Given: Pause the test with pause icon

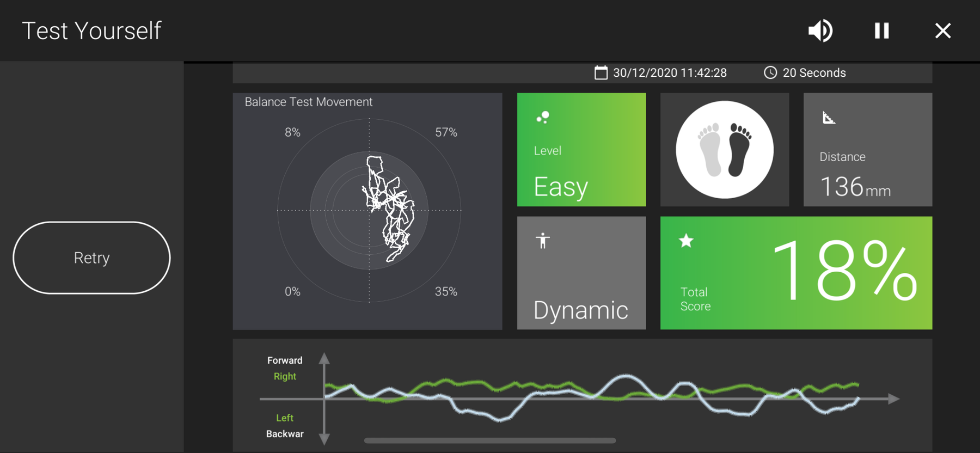Looking at the screenshot, I should [x=881, y=30].
